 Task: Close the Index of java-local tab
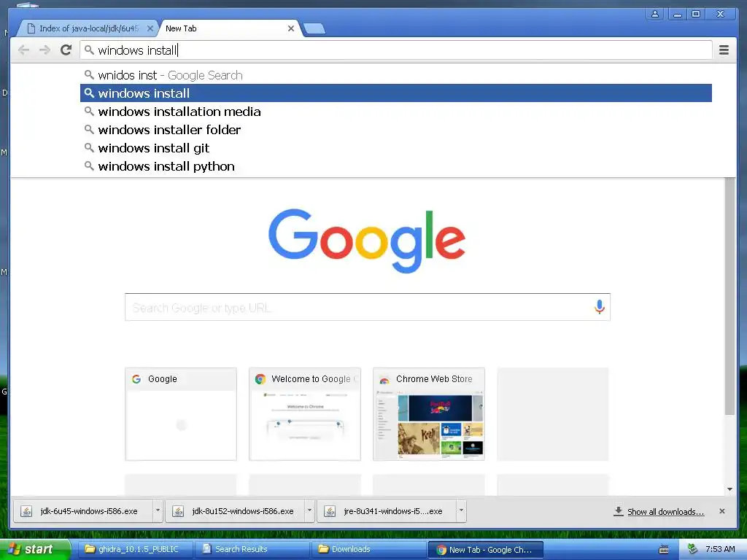point(150,28)
